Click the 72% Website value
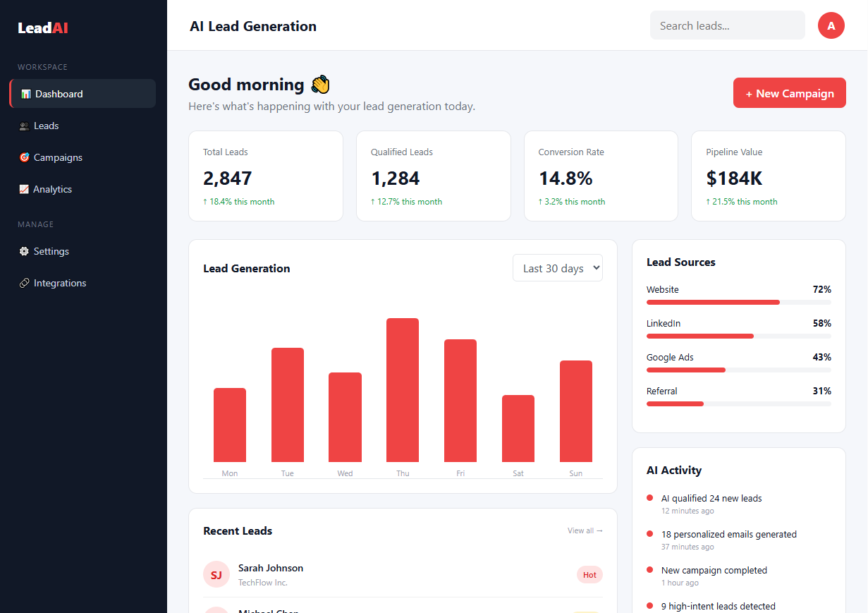 pyautogui.click(x=822, y=289)
